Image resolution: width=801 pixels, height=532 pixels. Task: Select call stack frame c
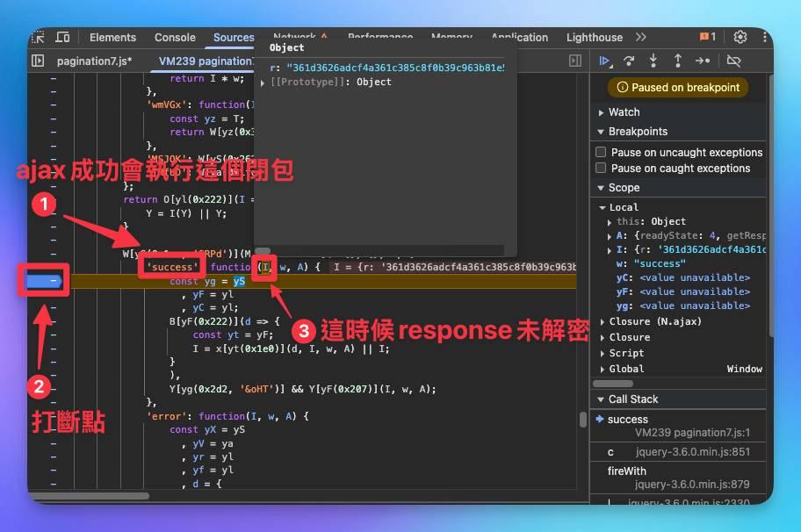click(x=610, y=452)
